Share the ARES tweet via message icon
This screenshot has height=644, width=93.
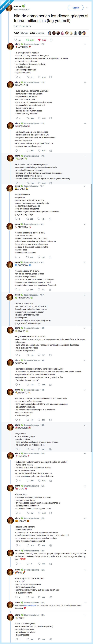tap(51, 183)
